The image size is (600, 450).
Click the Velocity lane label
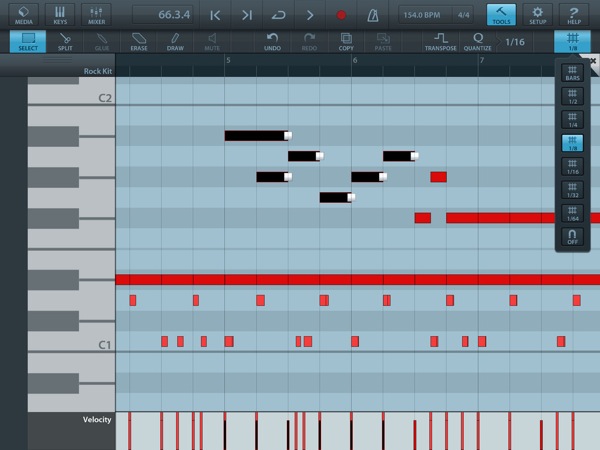97,419
